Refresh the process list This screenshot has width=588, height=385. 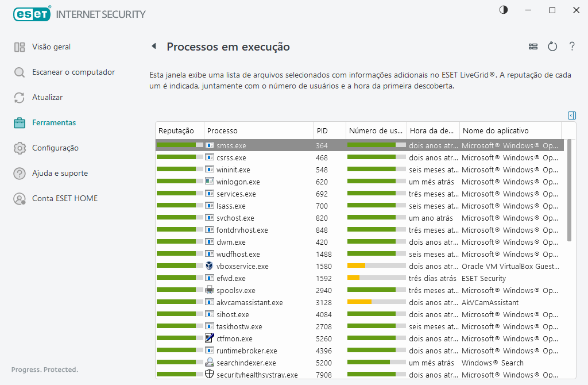click(552, 47)
